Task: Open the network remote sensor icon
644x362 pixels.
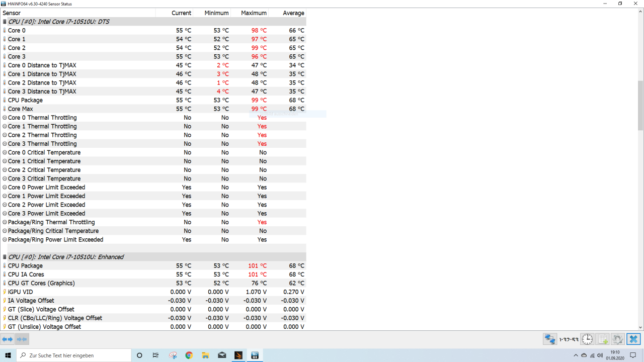Action: click(549, 339)
